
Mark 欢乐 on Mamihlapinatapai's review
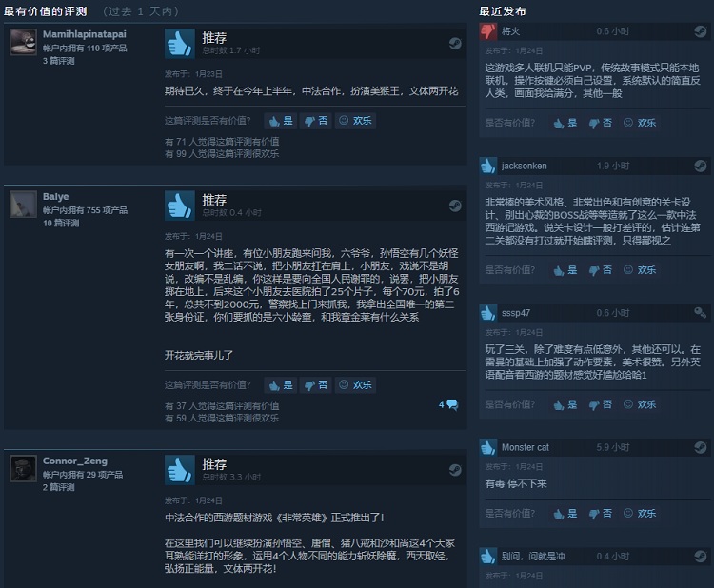pos(356,121)
